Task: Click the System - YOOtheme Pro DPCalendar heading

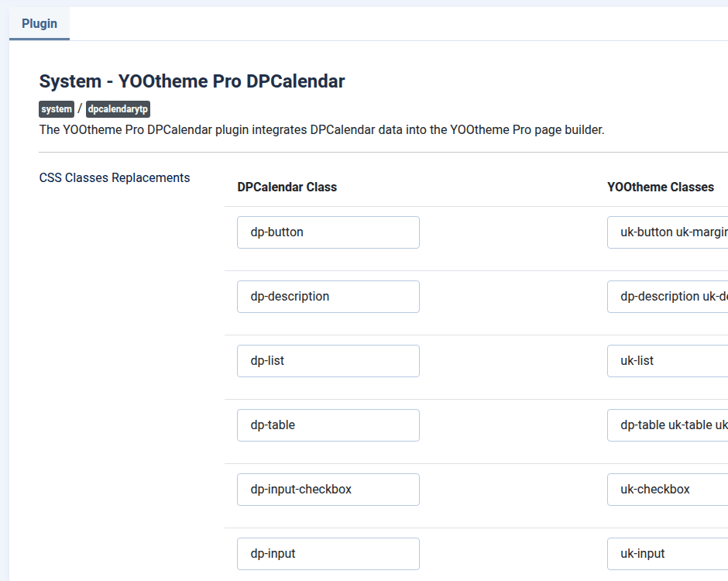Action: click(192, 81)
